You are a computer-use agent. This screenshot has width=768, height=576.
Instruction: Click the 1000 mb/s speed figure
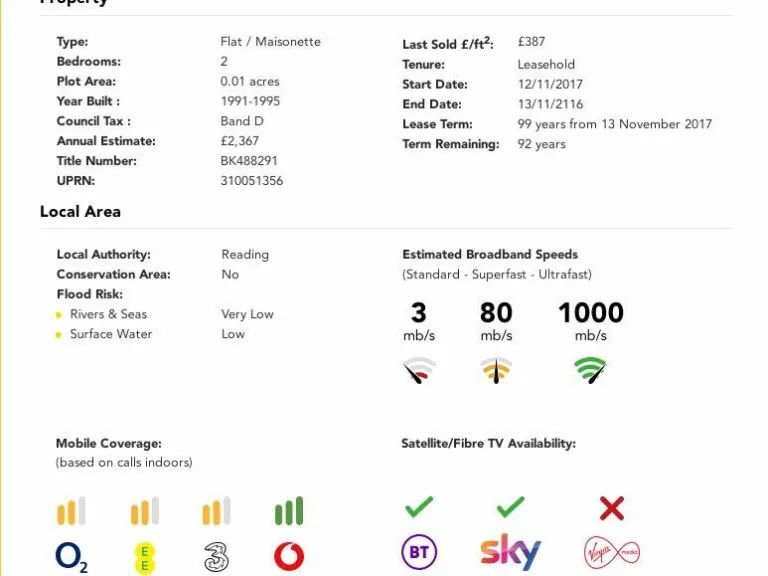[590, 313]
